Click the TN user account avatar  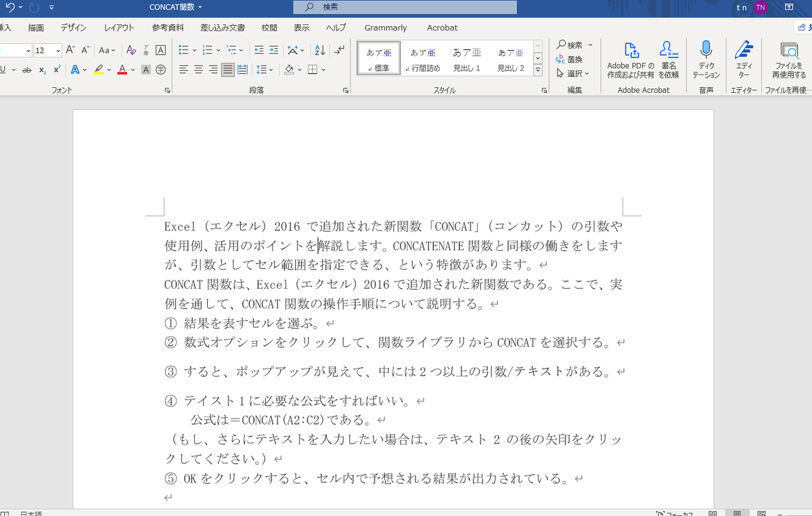(761, 7)
